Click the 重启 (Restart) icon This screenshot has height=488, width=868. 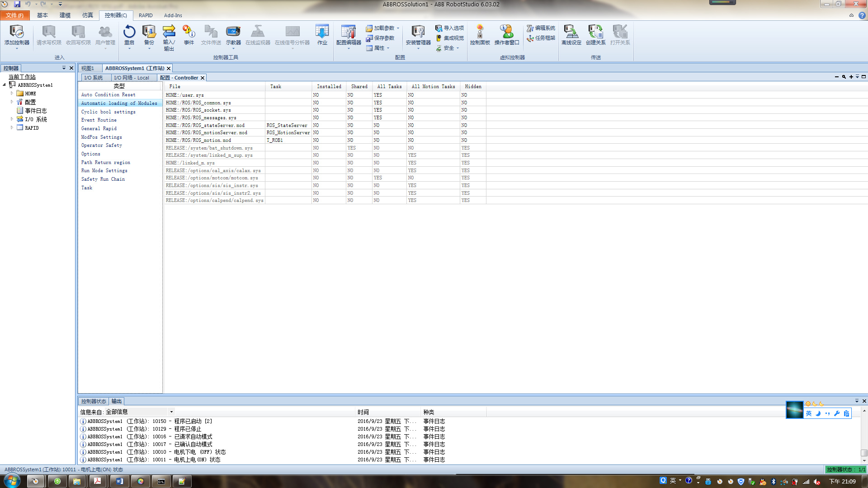(x=129, y=35)
